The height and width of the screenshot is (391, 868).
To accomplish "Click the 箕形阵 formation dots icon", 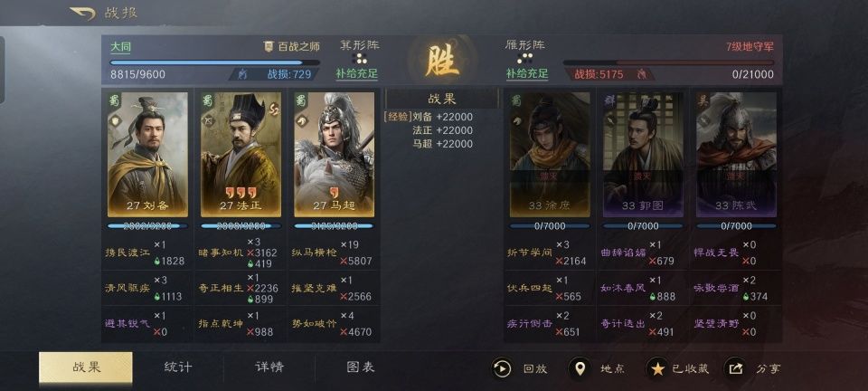I will 359,59.
